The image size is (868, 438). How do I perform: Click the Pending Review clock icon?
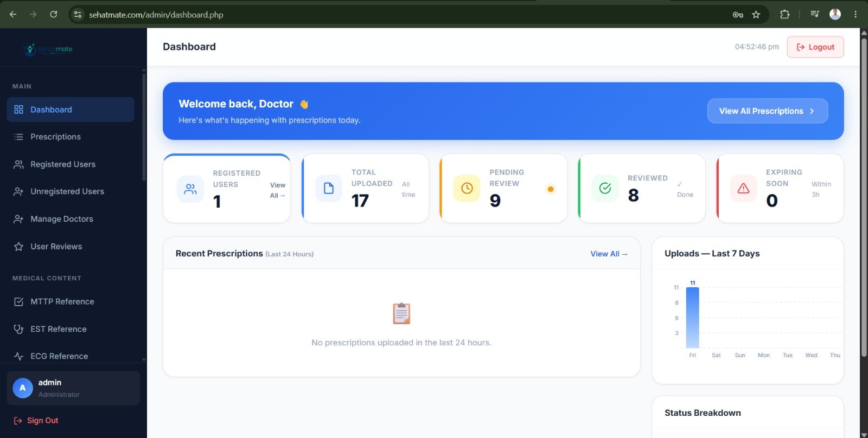pyautogui.click(x=467, y=188)
